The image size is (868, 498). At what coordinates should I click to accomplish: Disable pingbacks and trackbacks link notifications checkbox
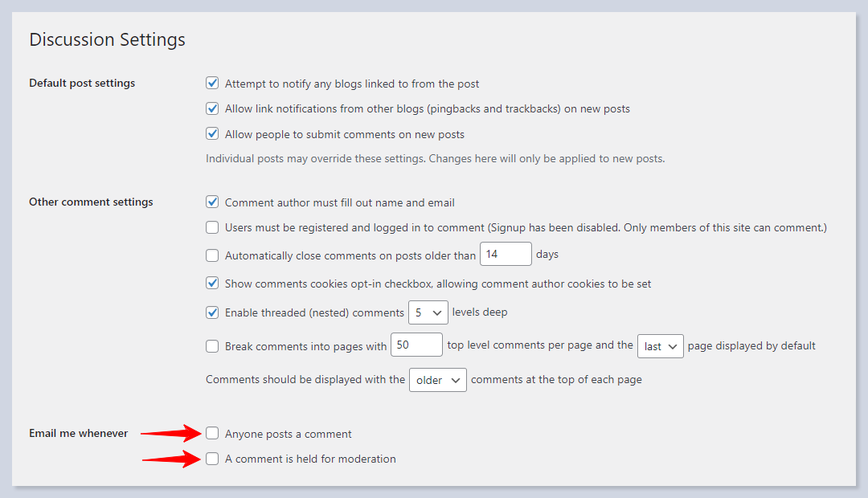point(212,108)
